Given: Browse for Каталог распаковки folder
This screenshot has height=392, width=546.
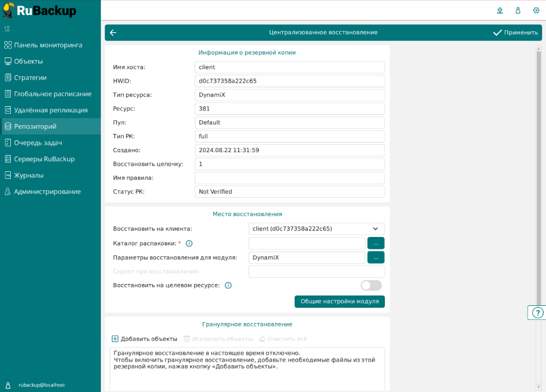Looking at the screenshot, I should (x=376, y=243).
